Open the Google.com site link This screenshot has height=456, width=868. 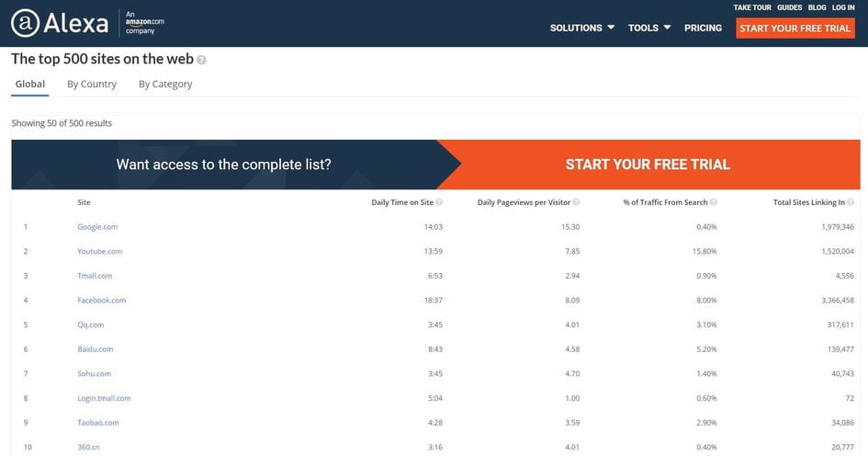click(97, 226)
